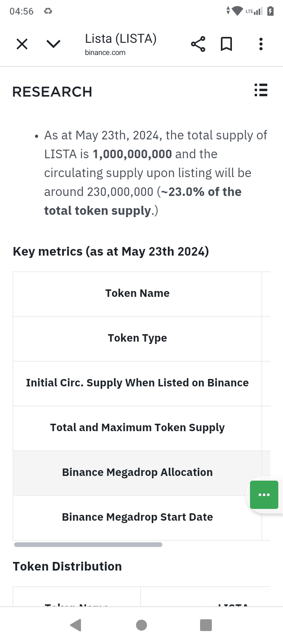
Task: Expand the chevron-down menu in header
Action: pyautogui.click(x=53, y=44)
